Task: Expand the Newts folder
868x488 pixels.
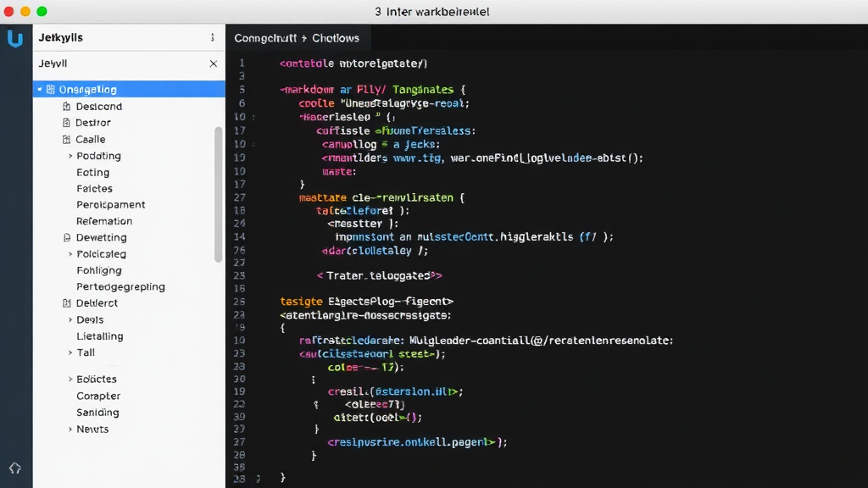Action: point(71,429)
